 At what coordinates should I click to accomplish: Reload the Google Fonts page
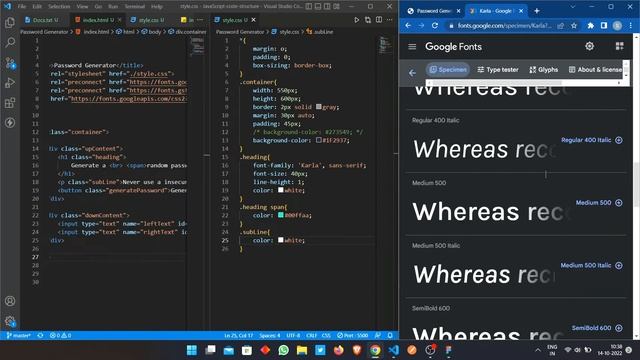[435, 25]
